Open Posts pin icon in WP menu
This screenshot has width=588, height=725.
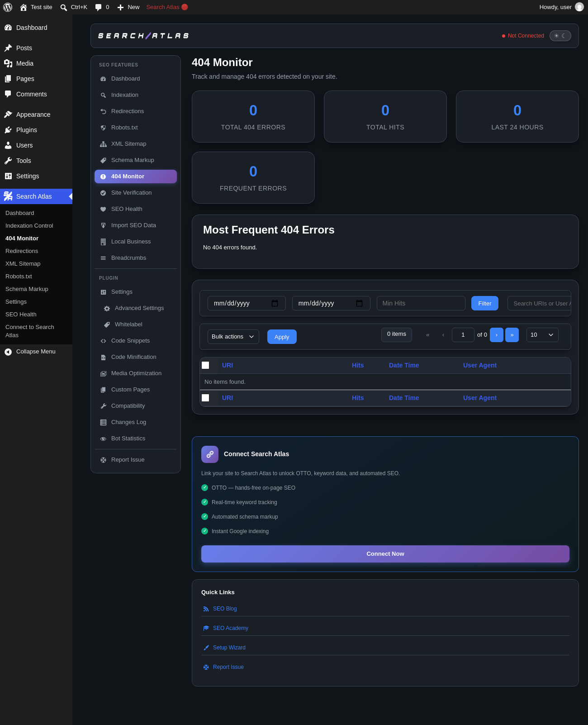coord(8,48)
